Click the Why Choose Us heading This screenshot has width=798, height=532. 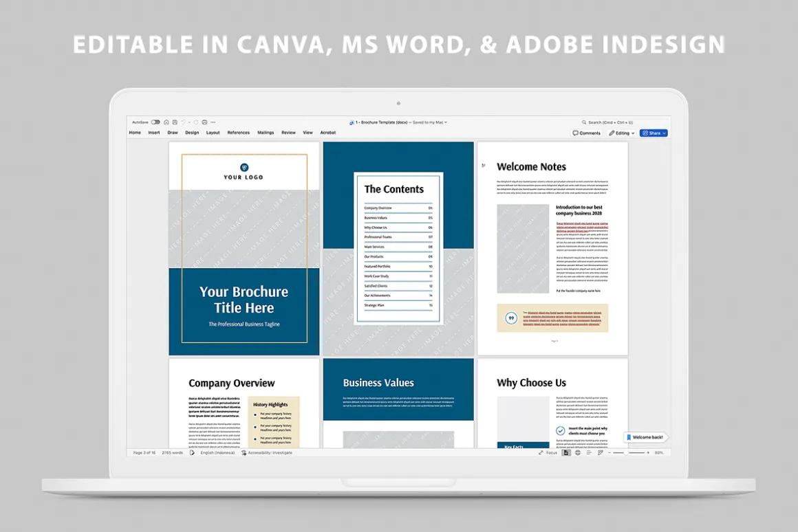[531, 382]
